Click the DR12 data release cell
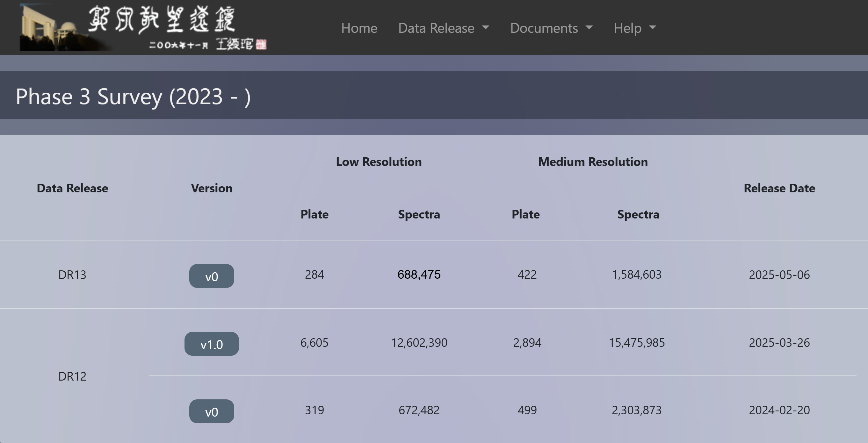The width and height of the screenshot is (868, 443). tap(72, 376)
